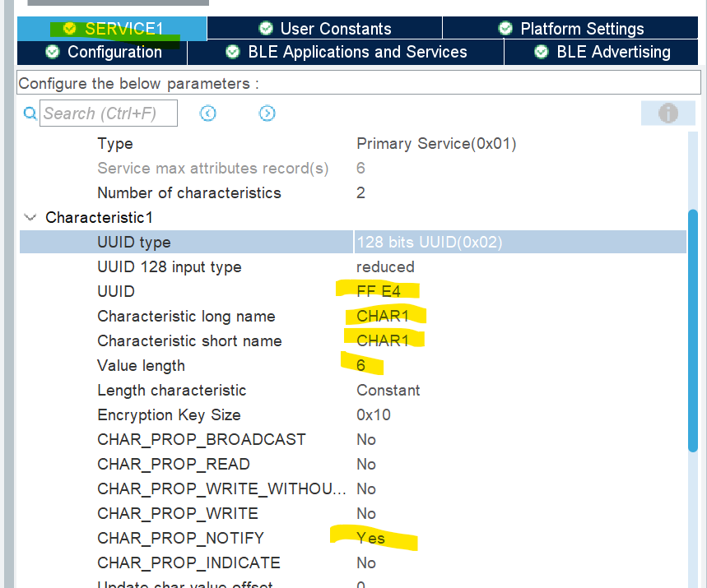Open CHAR_PROP_READ No dropdown
The width and height of the screenshot is (707, 588).
point(365,464)
